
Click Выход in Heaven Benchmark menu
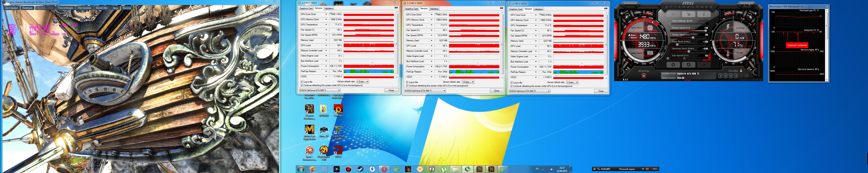[x=127, y=8]
